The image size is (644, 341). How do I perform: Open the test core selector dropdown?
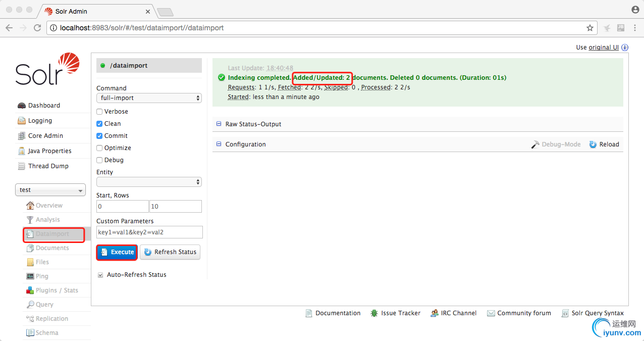coord(50,190)
